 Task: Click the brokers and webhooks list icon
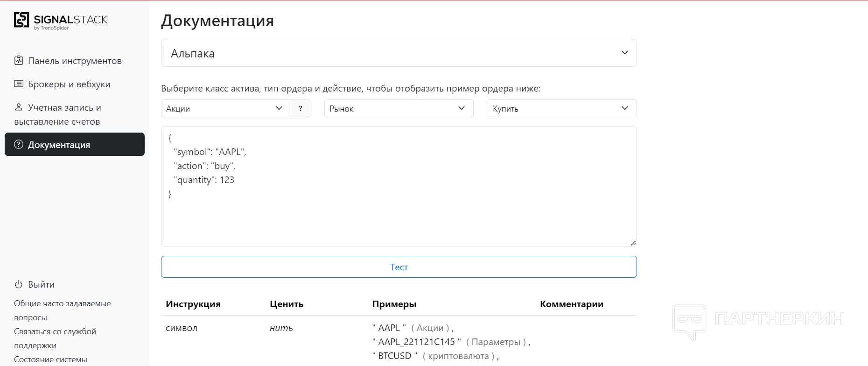click(19, 84)
